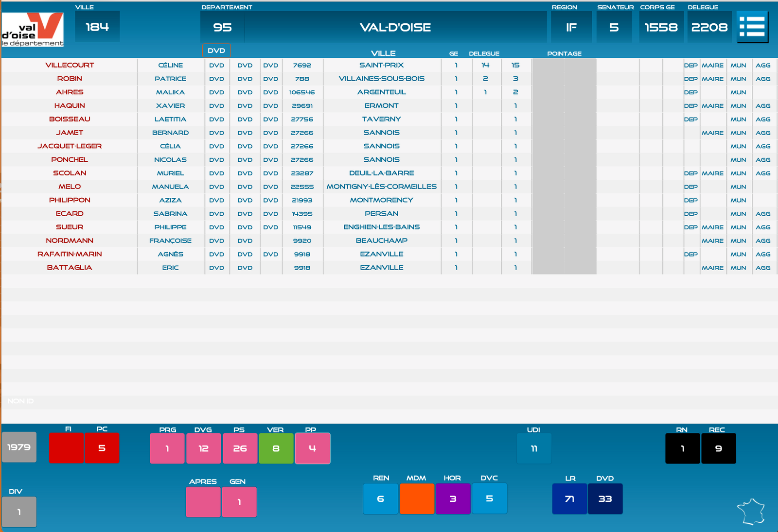Click the POINTAGE column header
Image resolution: width=778 pixels, height=532 pixels.
[564, 53]
